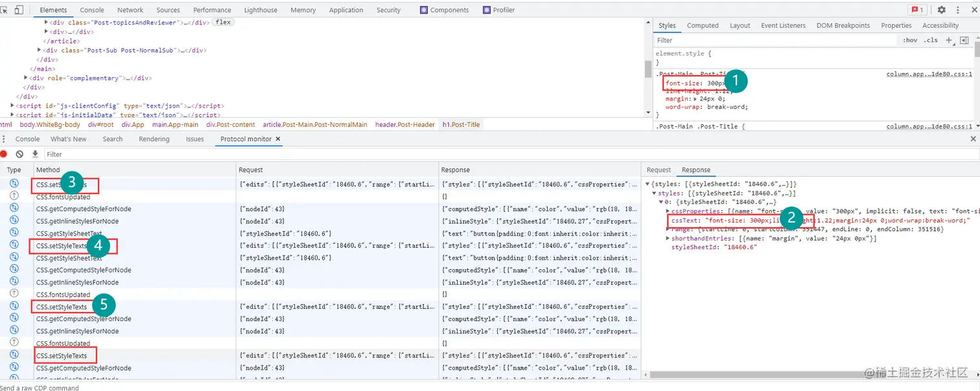The width and height of the screenshot is (980, 391).
Task: Open the Sources tab
Action: [x=168, y=10]
